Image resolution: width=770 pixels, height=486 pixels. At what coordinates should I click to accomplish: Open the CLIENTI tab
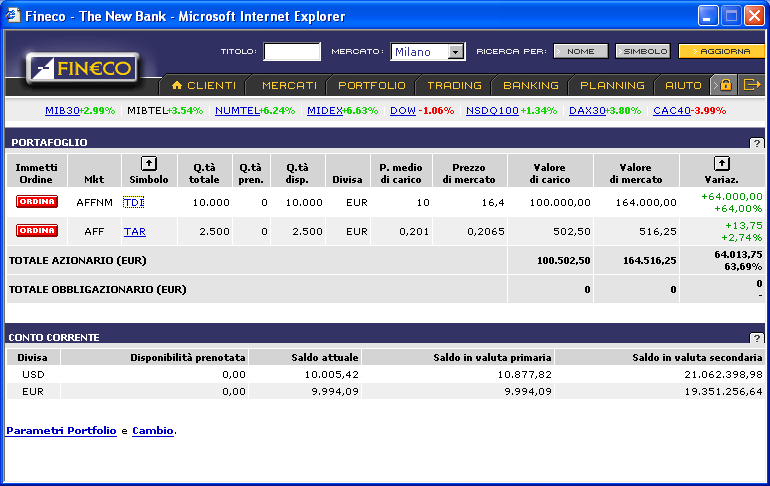(x=205, y=85)
